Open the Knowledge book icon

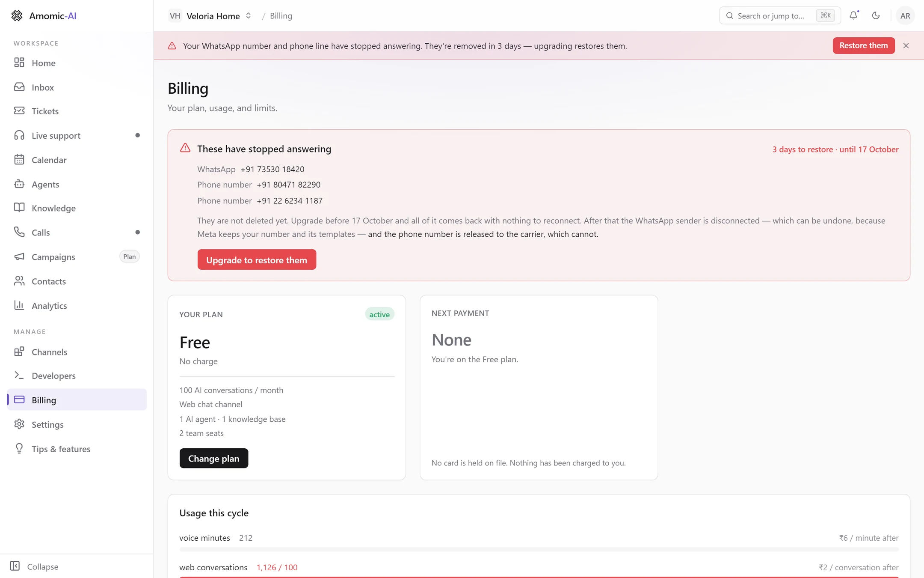[x=19, y=208]
